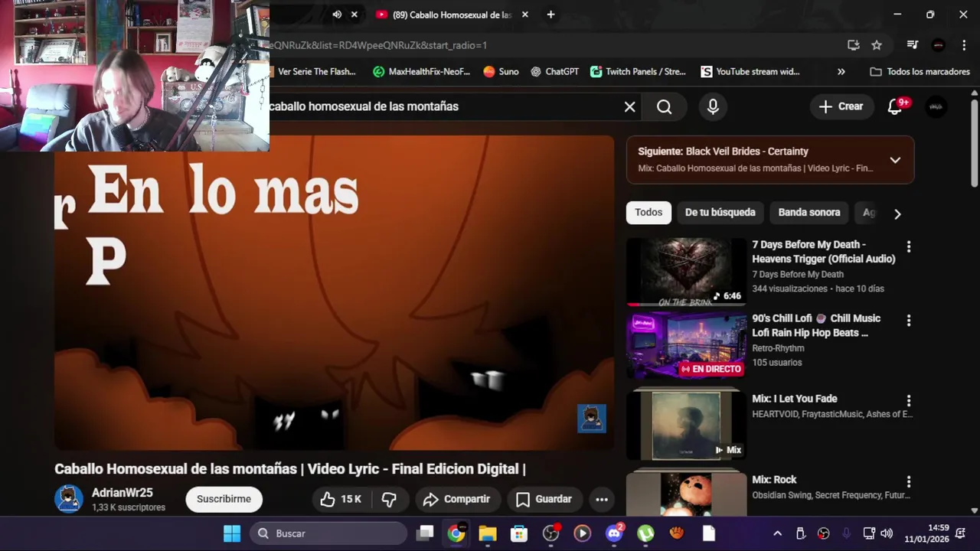Open OBS Studio from the taskbar
Image resolution: width=980 pixels, height=551 pixels.
550,533
